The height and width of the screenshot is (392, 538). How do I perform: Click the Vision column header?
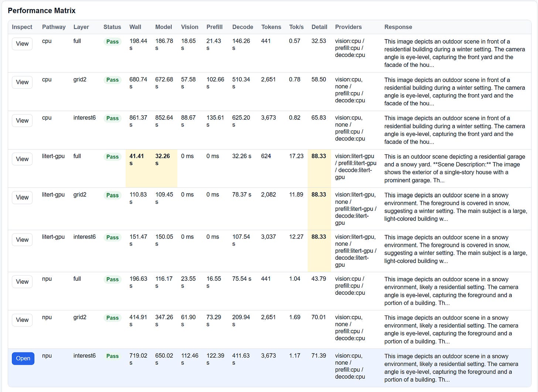click(190, 27)
